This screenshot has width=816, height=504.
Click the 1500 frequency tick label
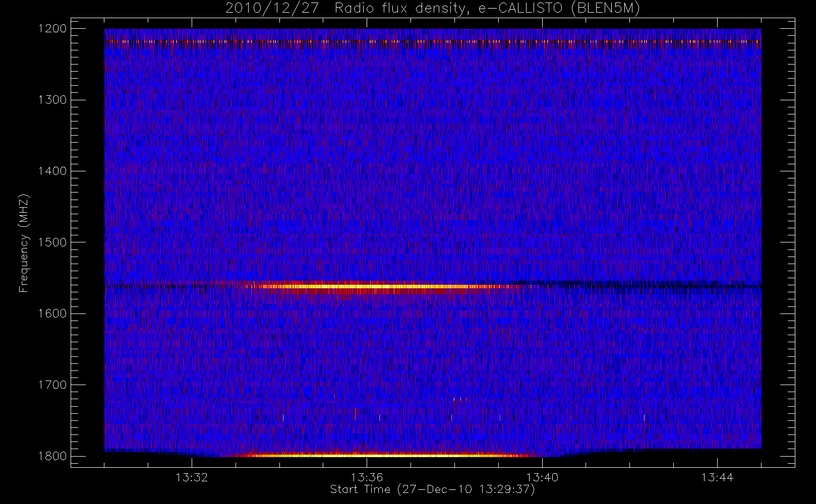click(x=52, y=242)
